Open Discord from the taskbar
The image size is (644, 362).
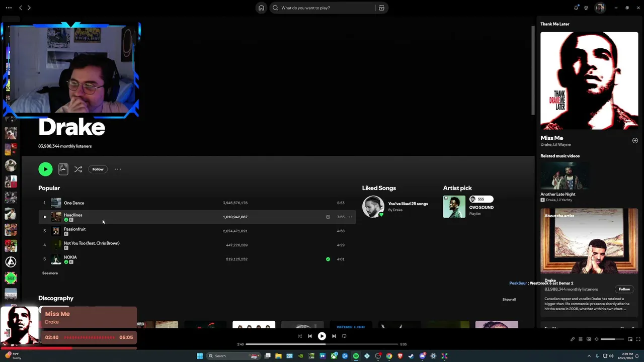point(422,356)
